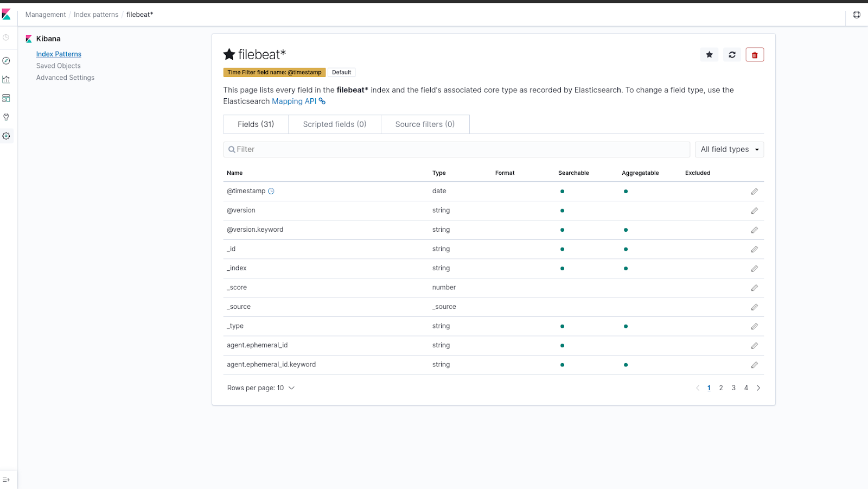868x489 pixels.
Task: Open the help globe icon top right
Action: pyautogui.click(x=856, y=15)
